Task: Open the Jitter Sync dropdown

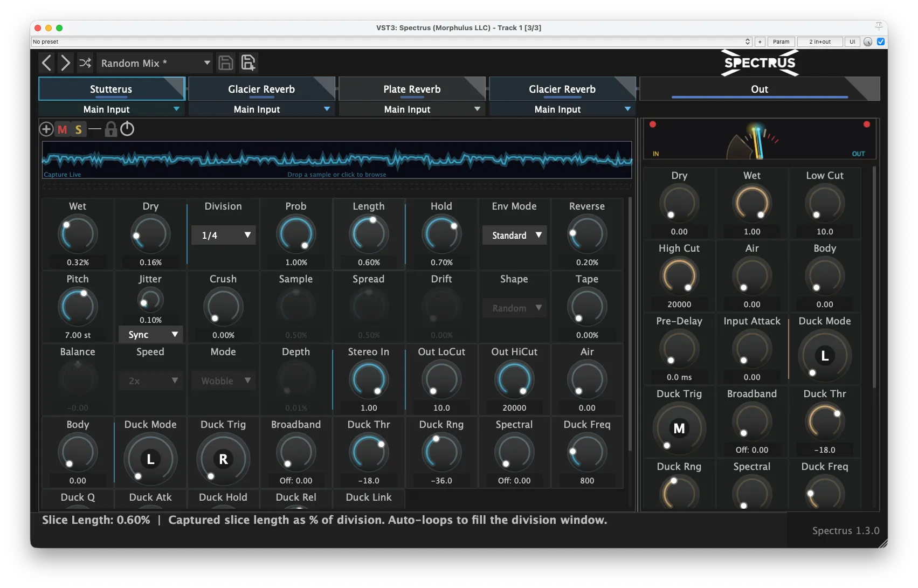Action: click(150, 335)
